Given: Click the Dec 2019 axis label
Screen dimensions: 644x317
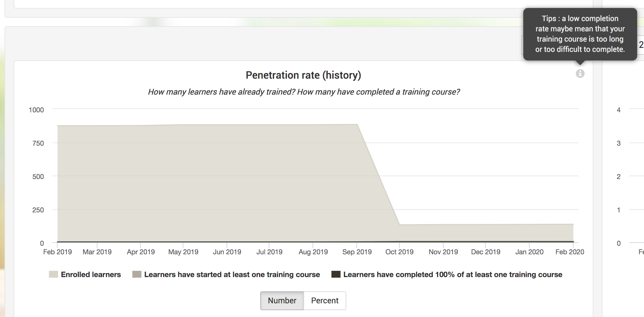Looking at the screenshot, I should tap(486, 252).
